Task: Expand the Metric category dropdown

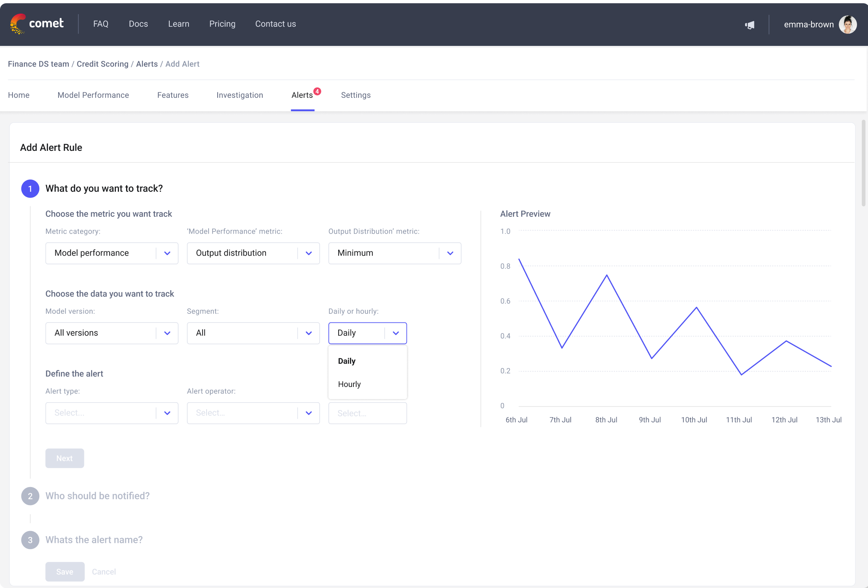Action: 112,253
